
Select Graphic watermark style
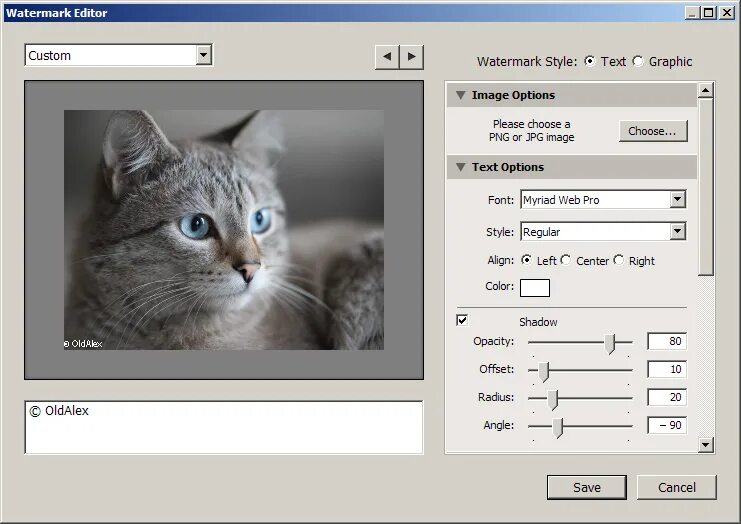pos(638,61)
